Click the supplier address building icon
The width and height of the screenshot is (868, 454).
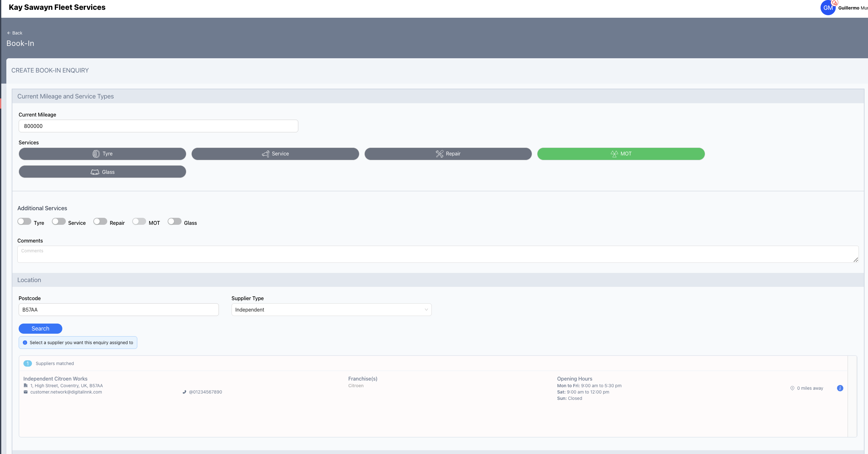coord(26,386)
